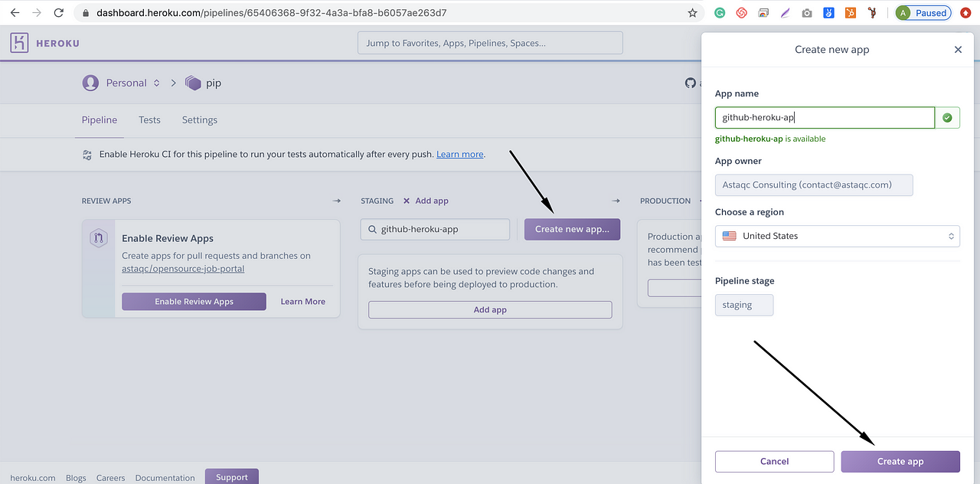Click the X icon beside Add app

pyautogui.click(x=407, y=201)
